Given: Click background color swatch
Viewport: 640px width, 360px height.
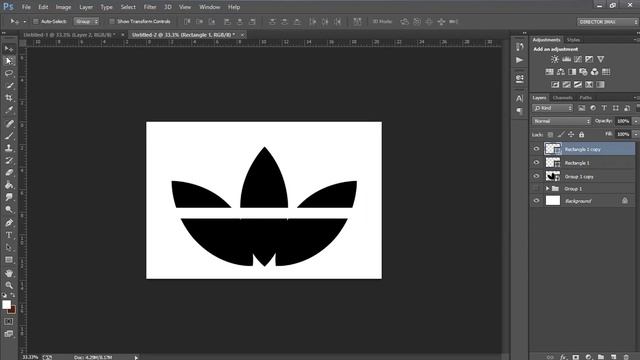Looking at the screenshot, I should pyautogui.click(x=13, y=310).
